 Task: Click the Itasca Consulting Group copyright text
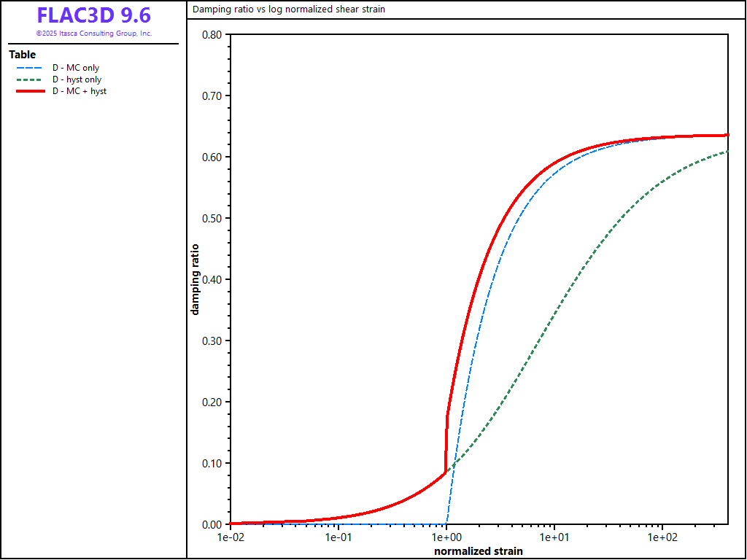(93, 34)
